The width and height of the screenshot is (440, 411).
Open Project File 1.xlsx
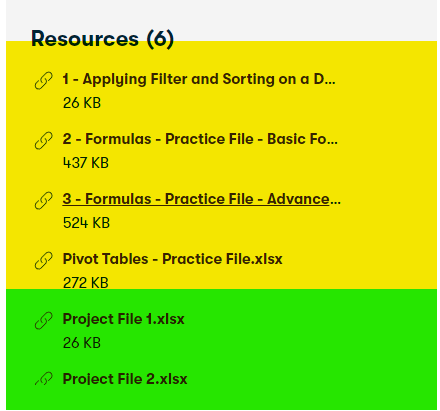tap(123, 319)
